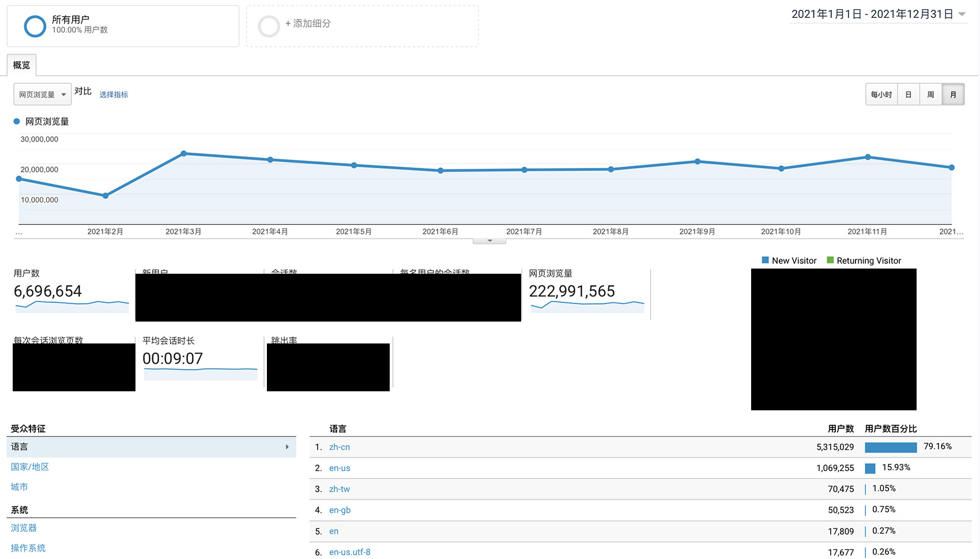Viewport: 980px width, 559px height.
Task: Open the en-us.utf-8 language row link
Action: [x=350, y=552]
